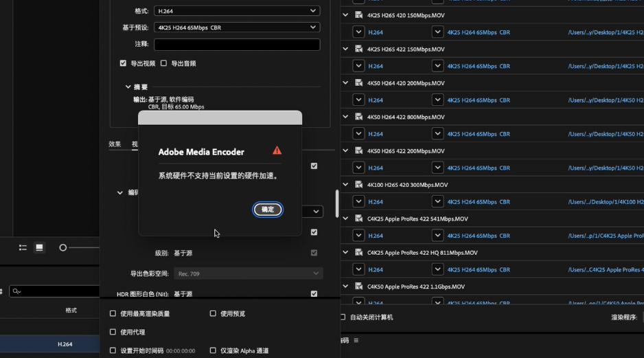The image size is (644, 358).
Task: Enable 使用代理 checkbox
Action: tap(113, 332)
